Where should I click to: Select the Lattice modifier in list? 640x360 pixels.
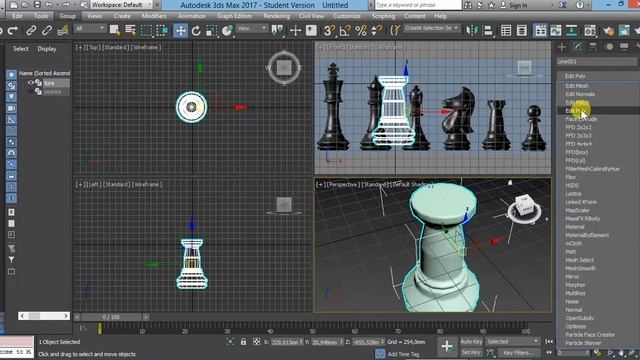pos(573,193)
